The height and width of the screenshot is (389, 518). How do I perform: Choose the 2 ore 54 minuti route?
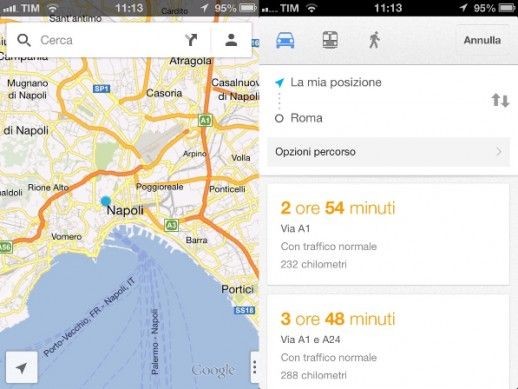[388, 234]
